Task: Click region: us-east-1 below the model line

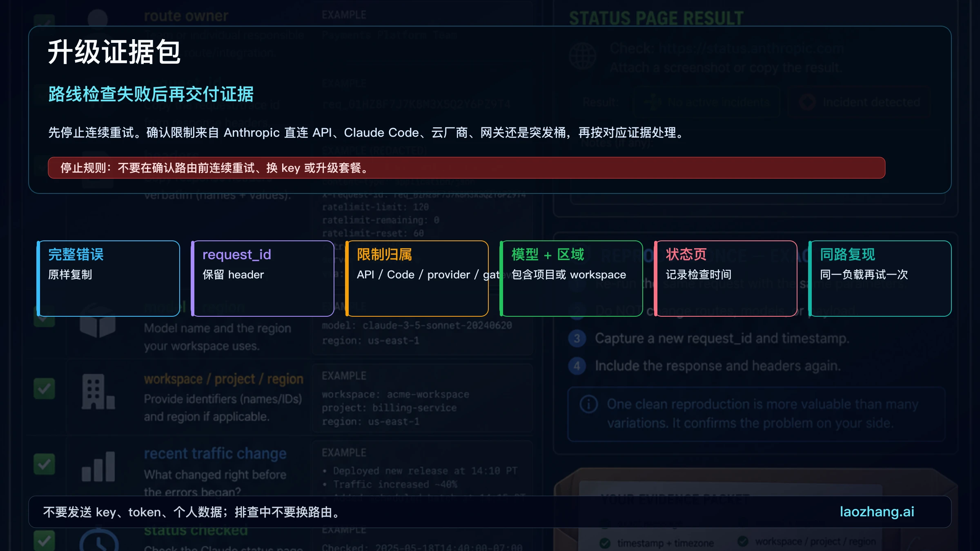Action: (371, 340)
